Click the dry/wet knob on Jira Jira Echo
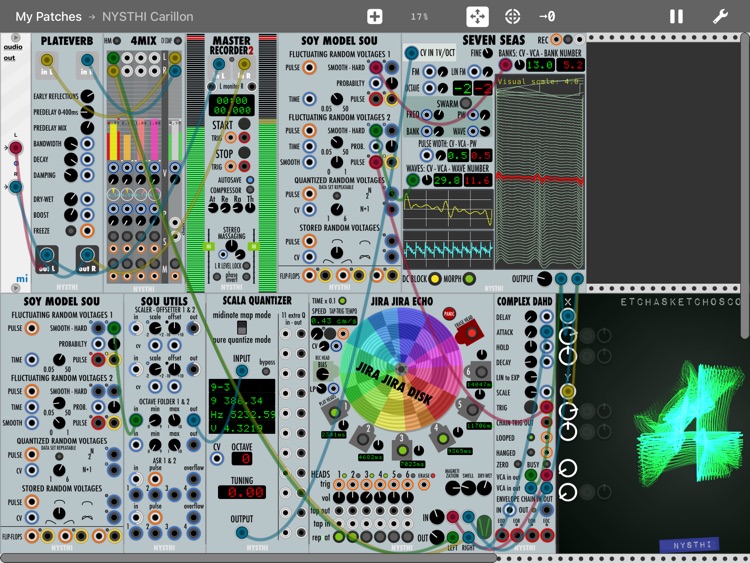Screen dimensions: 750x563 click(x=485, y=488)
